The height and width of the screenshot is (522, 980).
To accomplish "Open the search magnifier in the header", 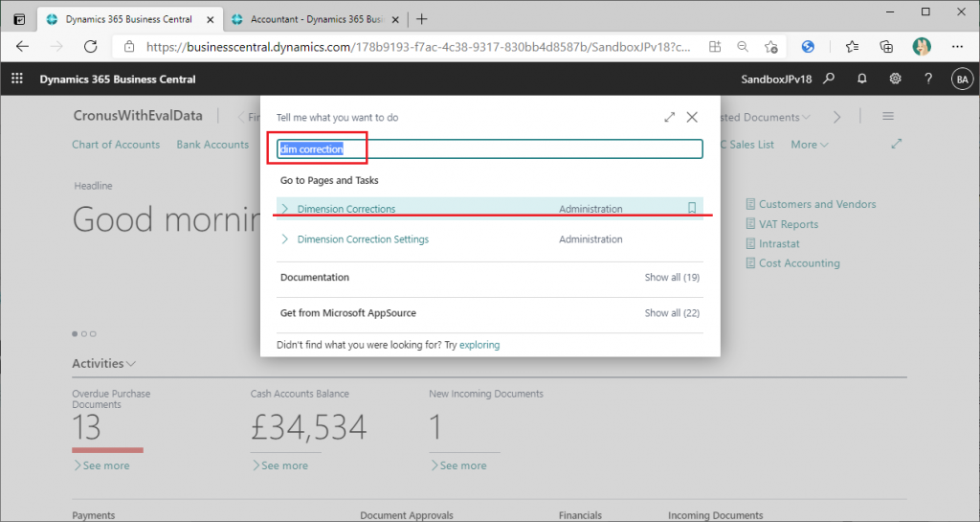I will click(829, 79).
